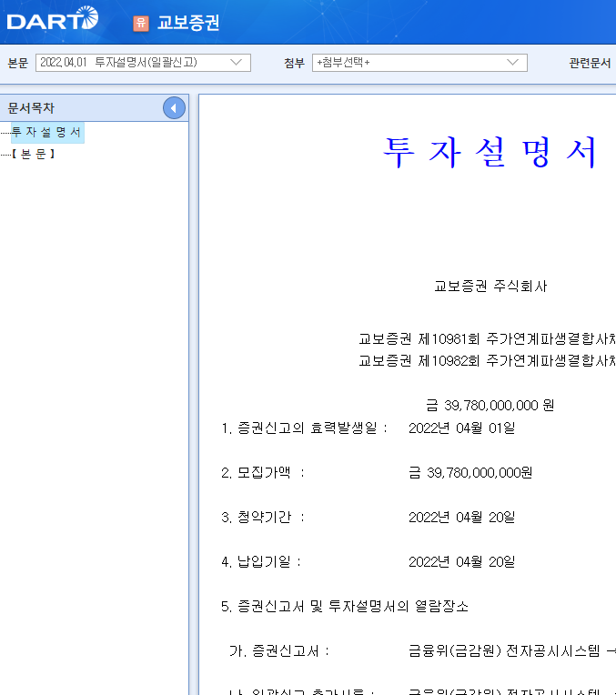616x695 pixels.
Task: Select 투자설명서 in the document tree
Action: click(47, 132)
